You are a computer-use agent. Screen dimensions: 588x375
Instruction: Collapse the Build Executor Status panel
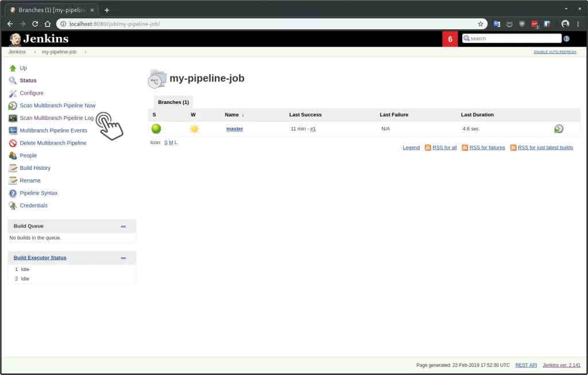pyautogui.click(x=123, y=258)
